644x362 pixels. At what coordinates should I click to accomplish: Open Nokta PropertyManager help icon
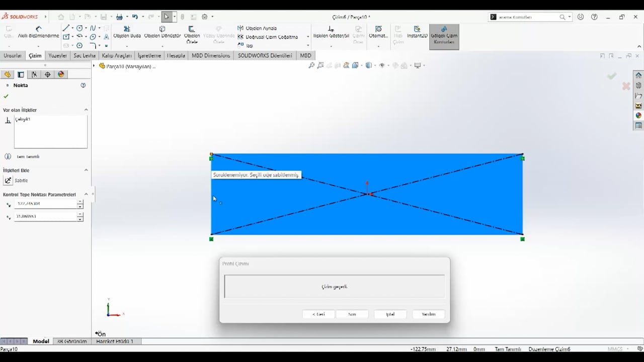[83, 85]
